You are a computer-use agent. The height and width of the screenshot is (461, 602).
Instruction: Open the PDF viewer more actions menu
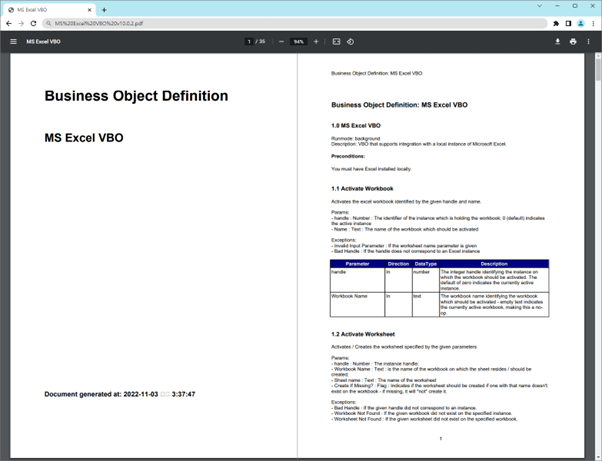click(589, 41)
